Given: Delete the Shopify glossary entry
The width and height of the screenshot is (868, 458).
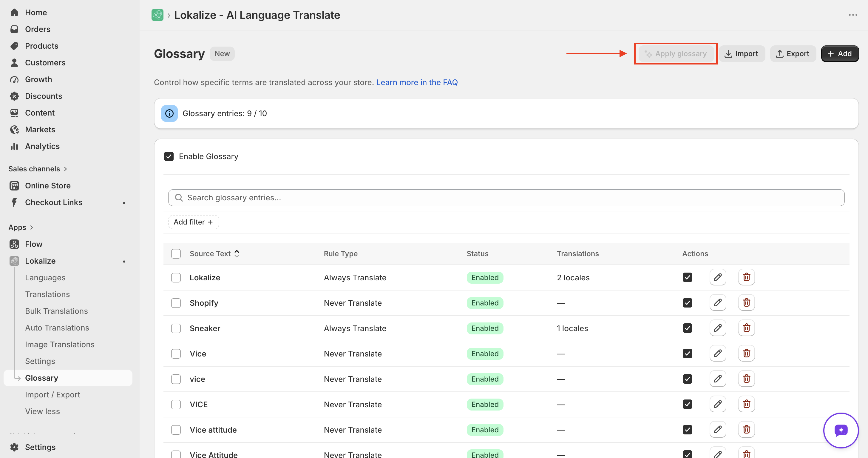Looking at the screenshot, I should pos(746,302).
